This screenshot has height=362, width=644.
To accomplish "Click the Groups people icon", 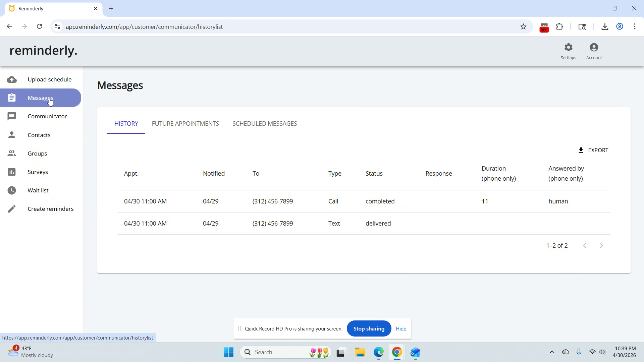I will pos(12,154).
